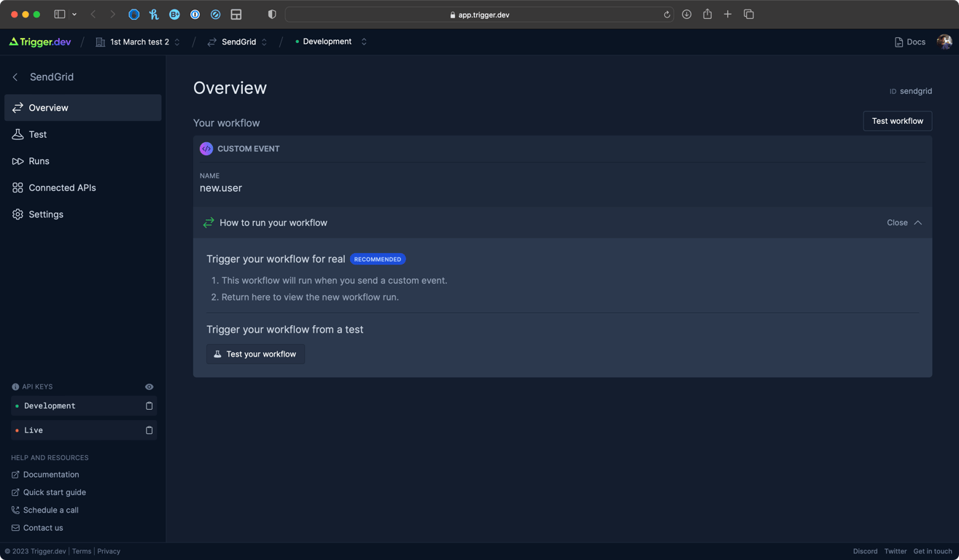Open the Development environment dropdown
The image size is (959, 560).
pyautogui.click(x=331, y=42)
